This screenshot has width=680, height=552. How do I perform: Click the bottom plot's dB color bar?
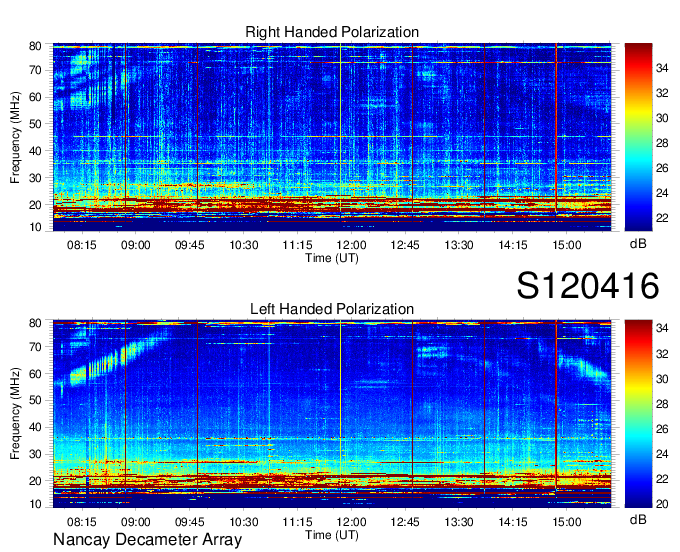(638, 414)
